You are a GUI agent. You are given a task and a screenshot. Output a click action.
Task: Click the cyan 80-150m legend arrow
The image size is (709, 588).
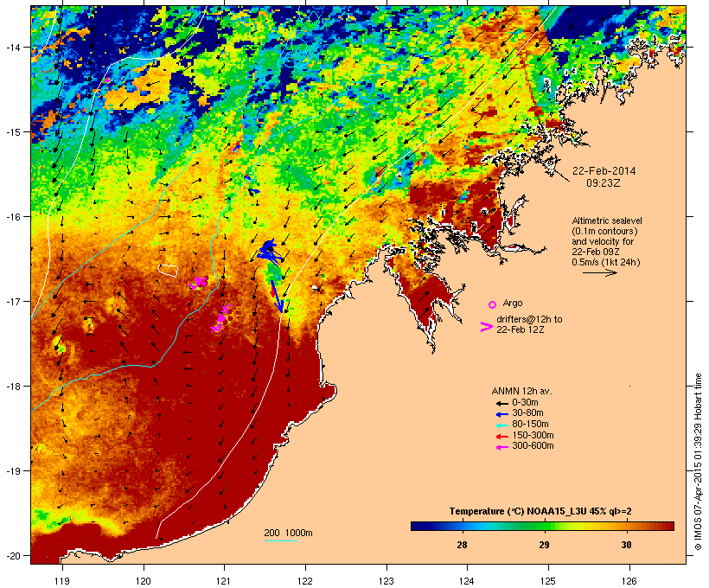pos(501,425)
